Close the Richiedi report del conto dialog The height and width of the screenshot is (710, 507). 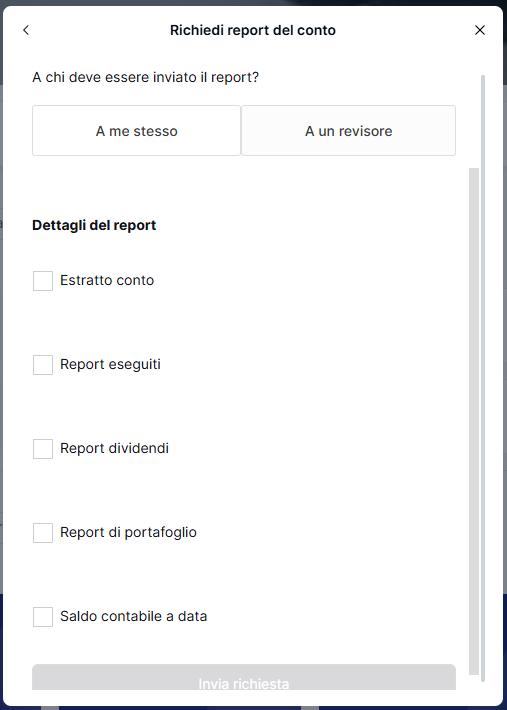point(480,30)
